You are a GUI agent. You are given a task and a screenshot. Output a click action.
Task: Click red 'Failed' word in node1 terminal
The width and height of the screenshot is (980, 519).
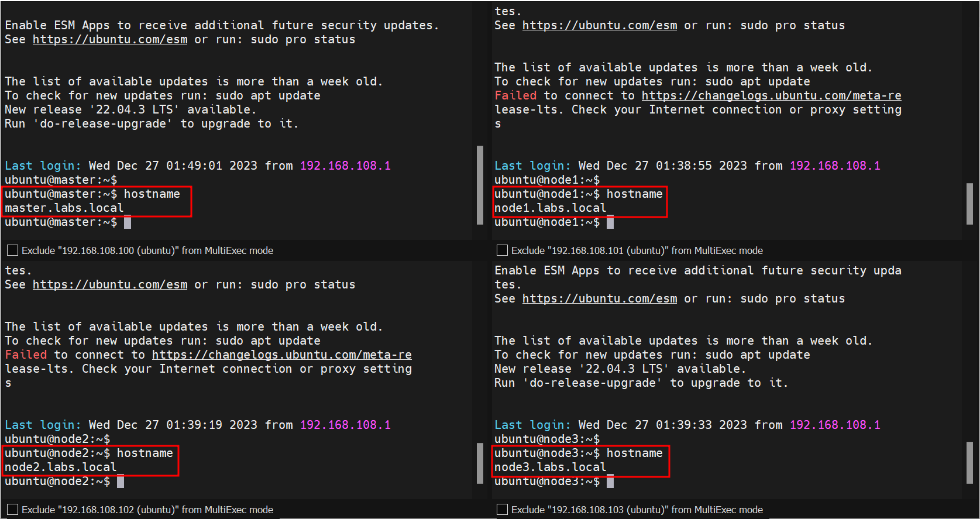pyautogui.click(x=515, y=96)
